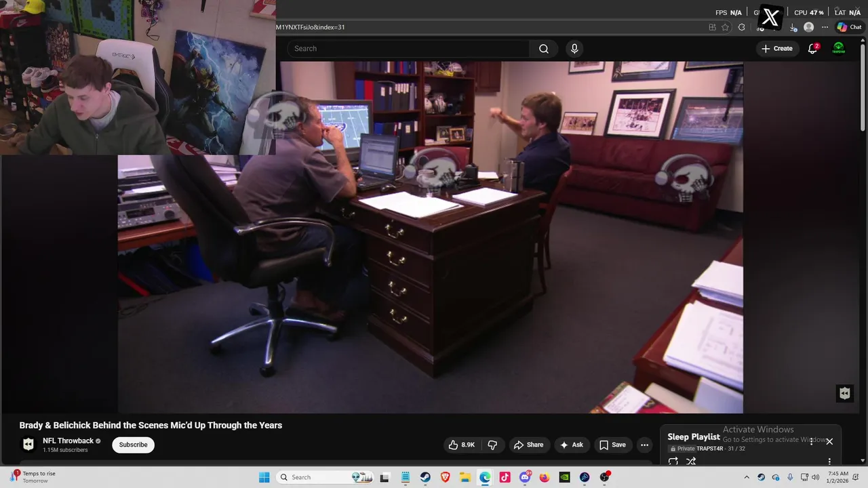The width and height of the screenshot is (868, 488).
Task: Toggle playlist loop button
Action: (673, 461)
